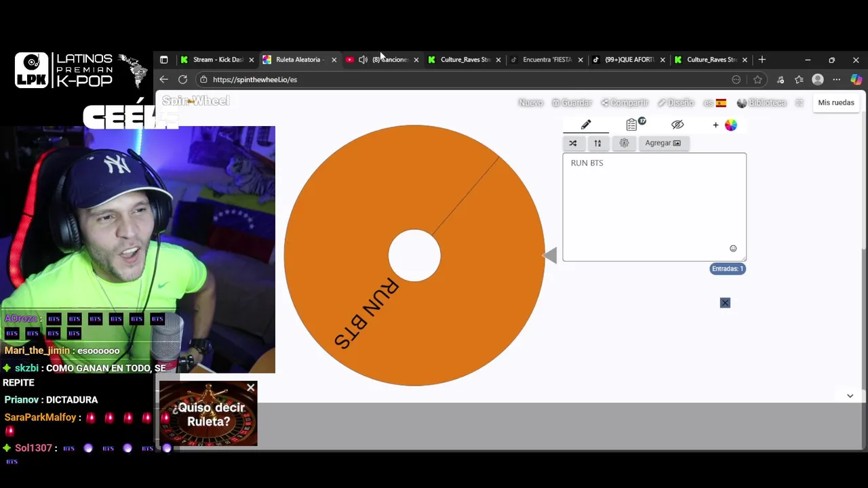Click the Quiso decir Ruleta ad
The height and width of the screenshot is (488, 868).
(x=208, y=414)
